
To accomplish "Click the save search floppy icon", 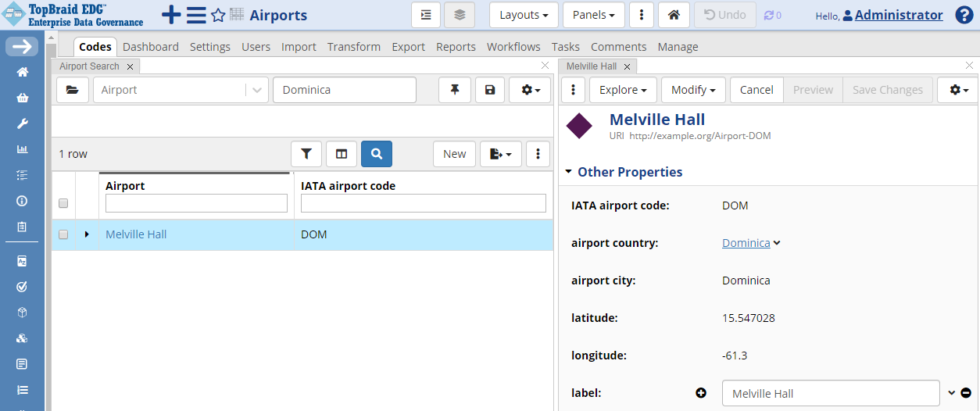I will click(490, 90).
